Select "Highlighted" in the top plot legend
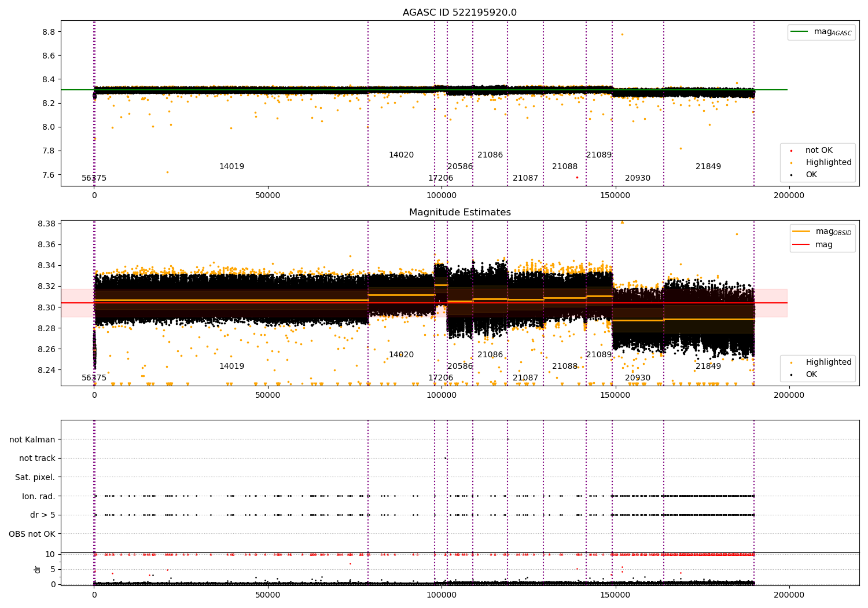The width and height of the screenshot is (868, 608). [829, 163]
